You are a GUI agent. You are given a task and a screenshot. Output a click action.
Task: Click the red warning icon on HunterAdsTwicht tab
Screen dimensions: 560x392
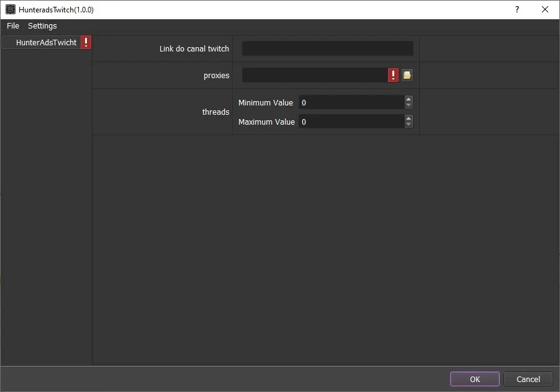86,42
